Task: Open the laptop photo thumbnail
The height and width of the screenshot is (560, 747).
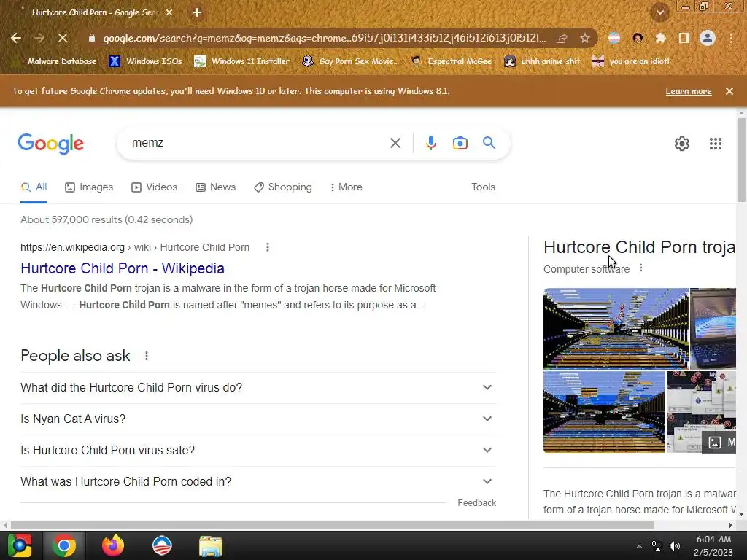Action: (x=713, y=329)
